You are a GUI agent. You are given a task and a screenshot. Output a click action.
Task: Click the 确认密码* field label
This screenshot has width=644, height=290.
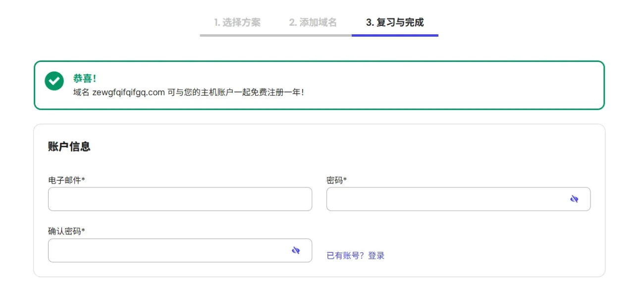[x=66, y=232]
